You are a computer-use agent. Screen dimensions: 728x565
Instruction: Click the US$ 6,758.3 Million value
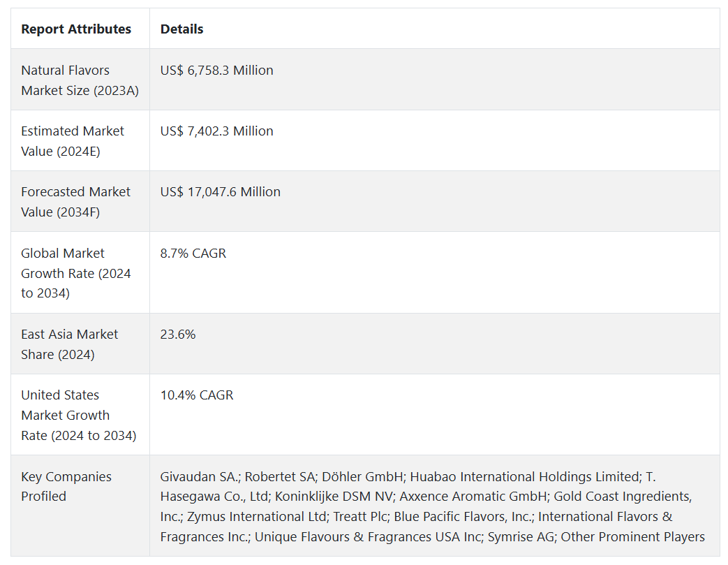(x=217, y=71)
